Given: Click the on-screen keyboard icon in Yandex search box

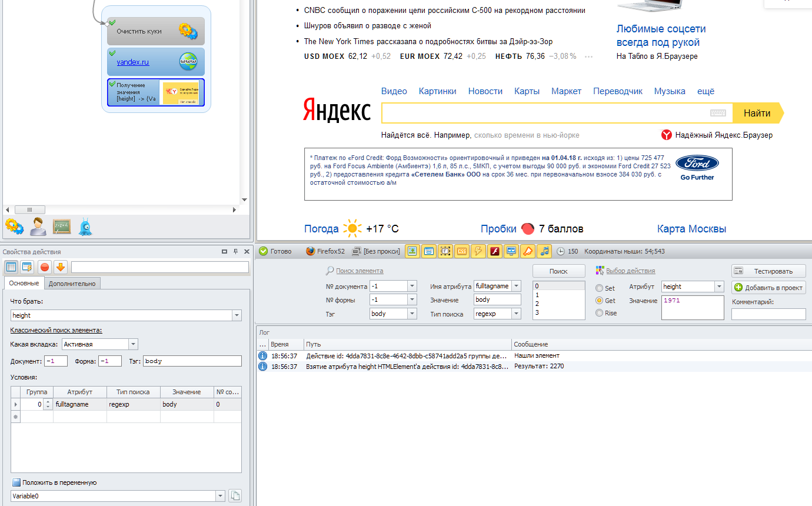Looking at the screenshot, I should 718,113.
